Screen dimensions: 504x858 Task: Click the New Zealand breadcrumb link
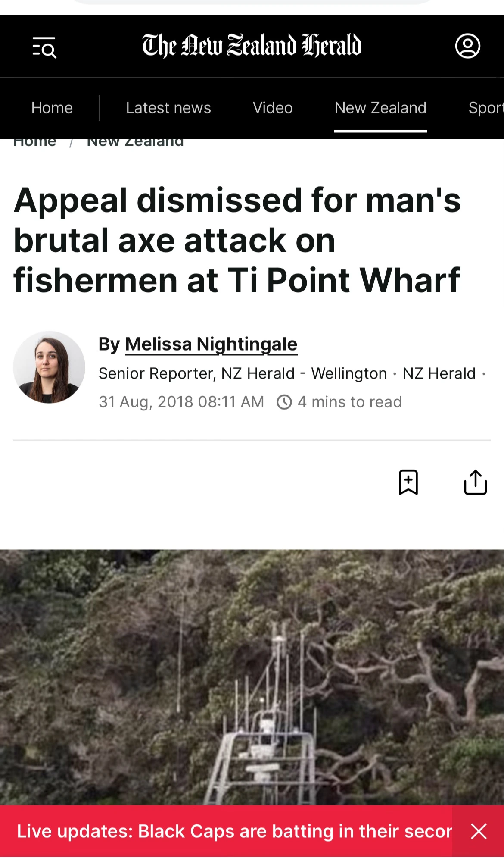point(135,142)
